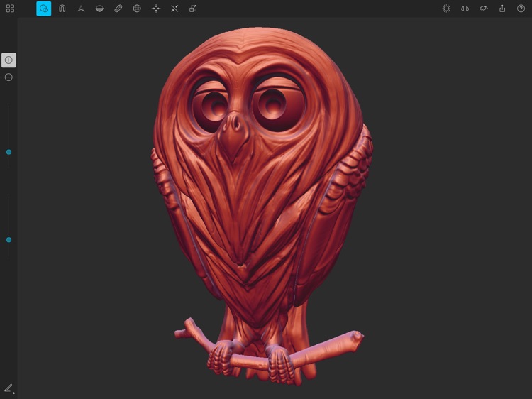This screenshot has height=399, width=532.
Task: Select the highlighted overlapping-circles sculpt tool
Action: click(44, 9)
